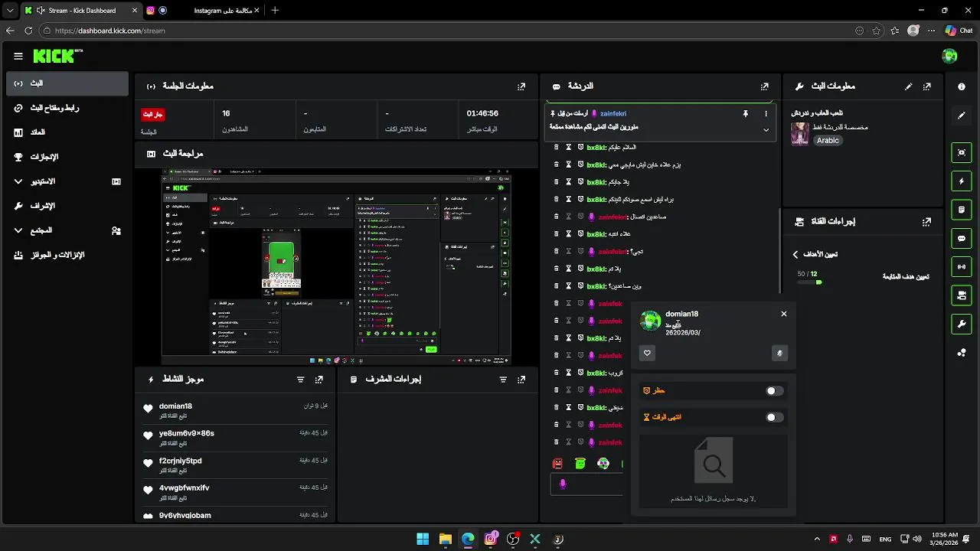Toggle the stream preview widget in the right sidebar
The width and height of the screenshot is (980, 551).
click(x=962, y=152)
